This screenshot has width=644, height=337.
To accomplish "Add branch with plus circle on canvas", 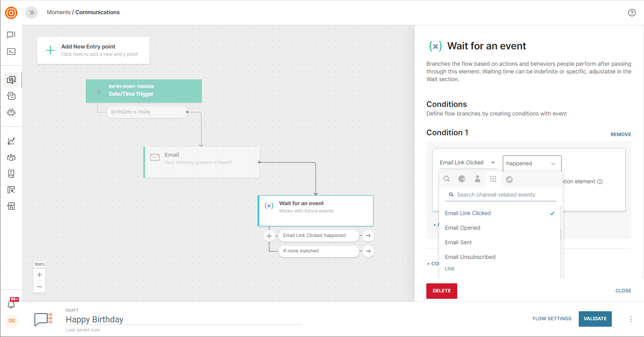I will point(269,236).
